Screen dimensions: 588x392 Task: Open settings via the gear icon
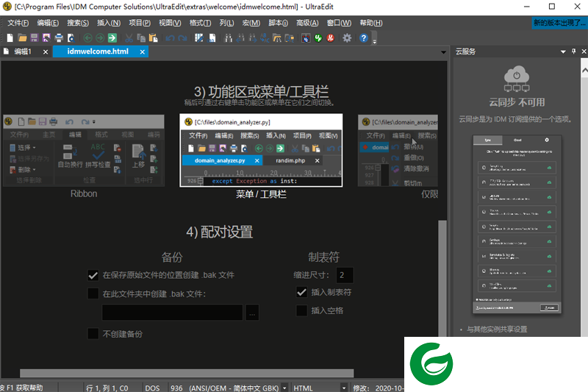click(347, 38)
